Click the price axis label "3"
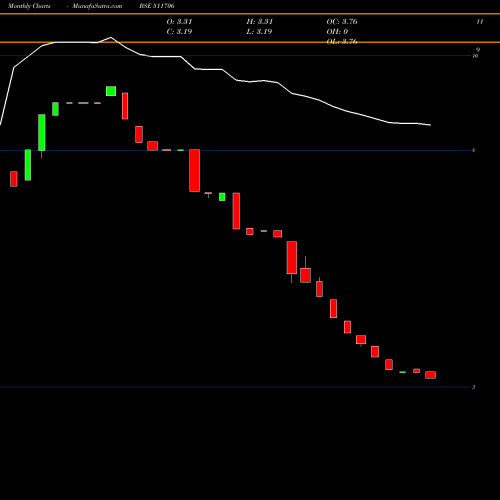Screen dimensions: 500x500 pyautogui.click(x=474, y=387)
